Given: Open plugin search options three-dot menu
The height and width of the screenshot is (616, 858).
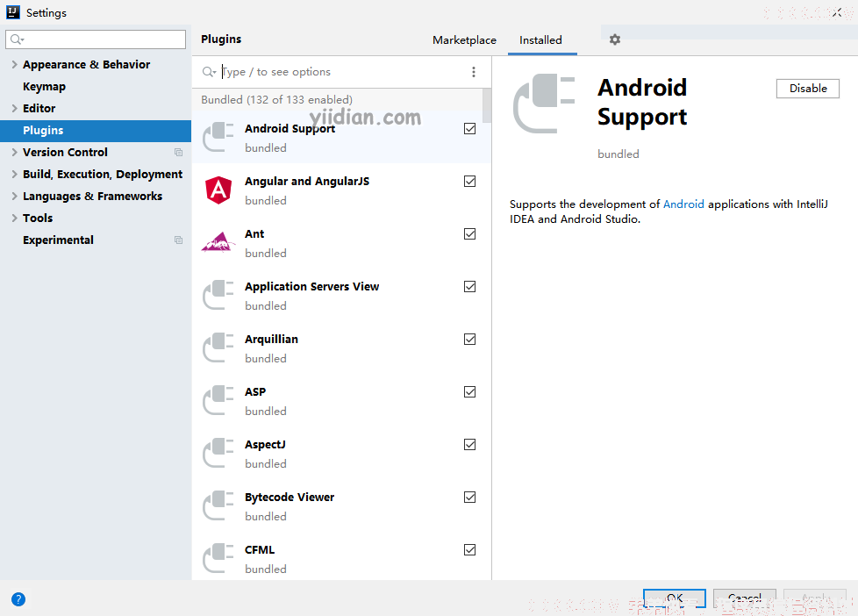Looking at the screenshot, I should coord(474,72).
